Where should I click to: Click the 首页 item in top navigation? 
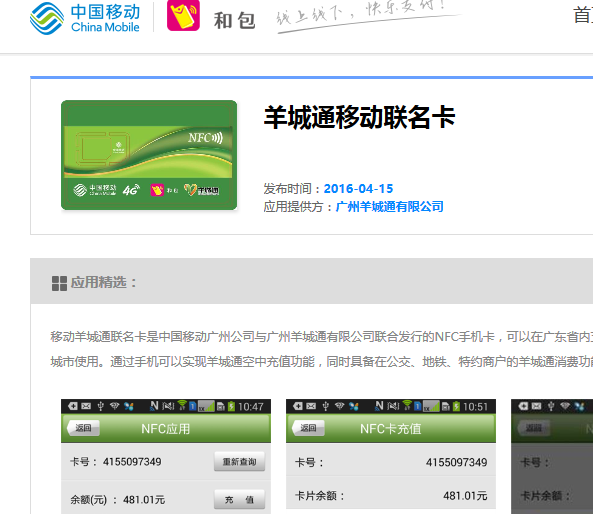(x=583, y=16)
